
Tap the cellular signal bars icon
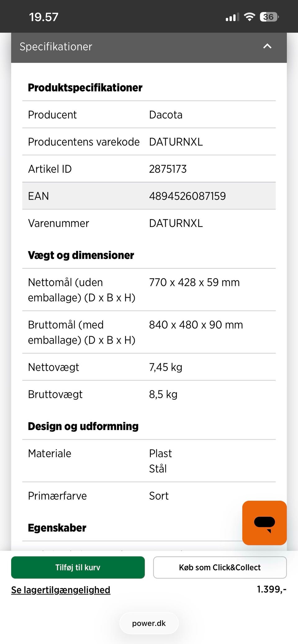232,17
